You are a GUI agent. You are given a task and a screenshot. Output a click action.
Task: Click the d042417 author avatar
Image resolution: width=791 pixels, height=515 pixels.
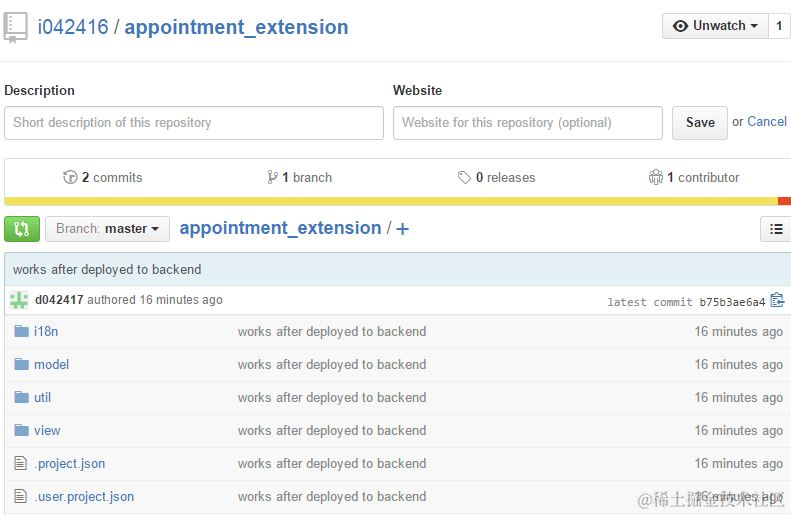point(19,300)
